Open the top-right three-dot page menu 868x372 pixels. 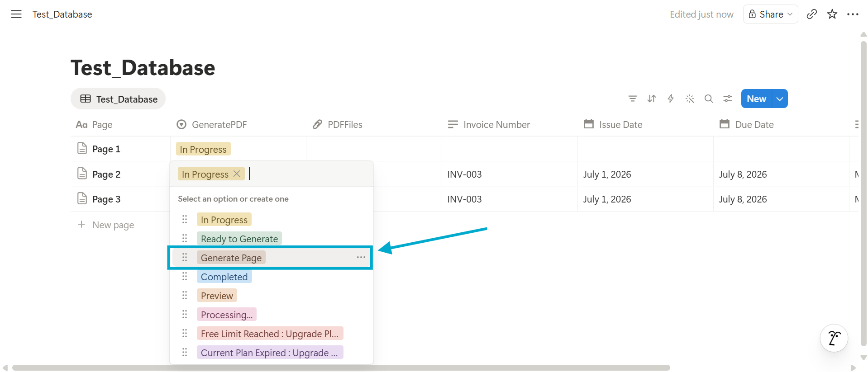click(x=853, y=14)
